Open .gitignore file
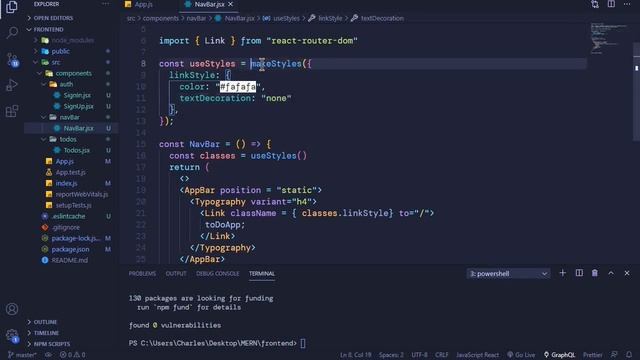Image resolution: width=640 pixels, height=360 pixels. click(66, 227)
